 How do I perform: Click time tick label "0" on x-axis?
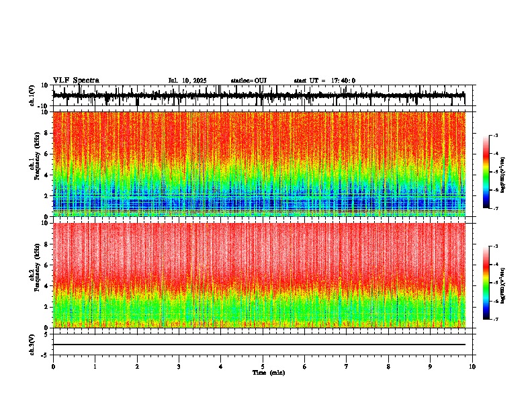53,367
